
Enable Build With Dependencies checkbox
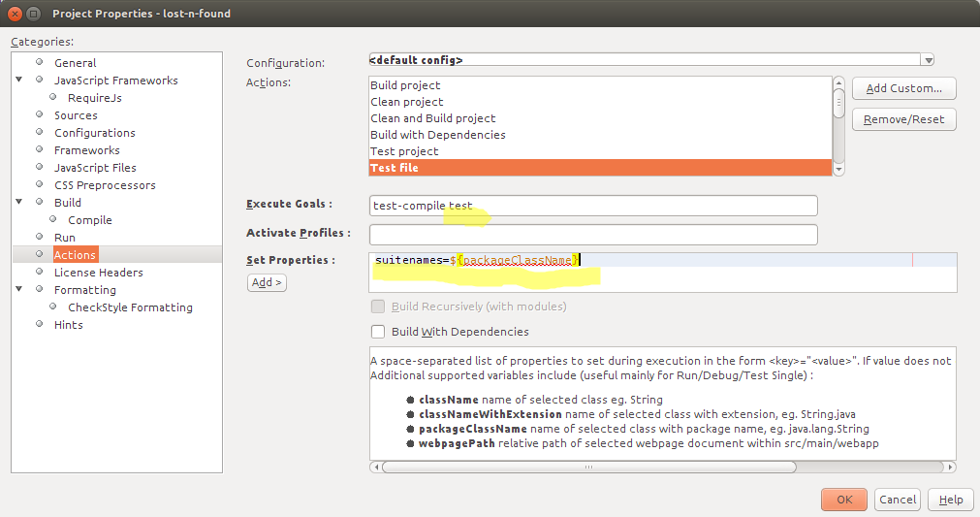click(379, 332)
